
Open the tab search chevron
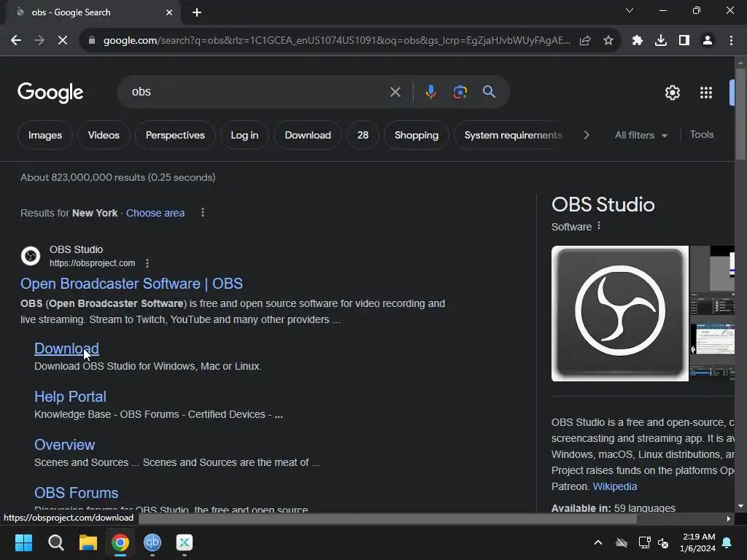coord(630,10)
